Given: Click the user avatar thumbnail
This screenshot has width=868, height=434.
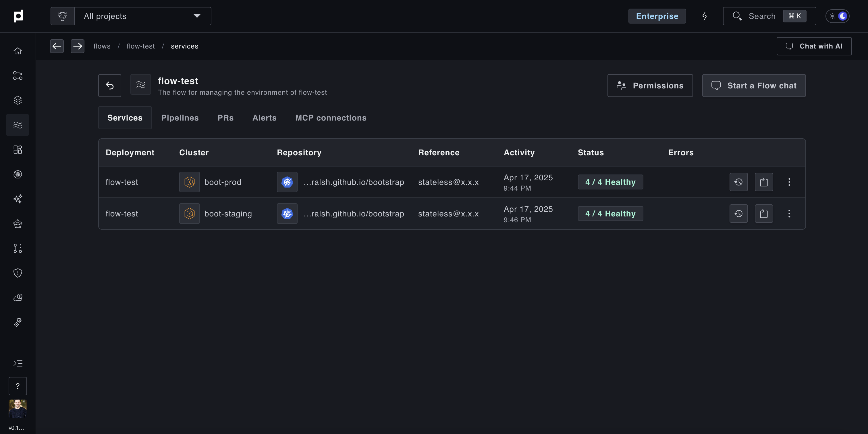Looking at the screenshot, I should (x=18, y=408).
